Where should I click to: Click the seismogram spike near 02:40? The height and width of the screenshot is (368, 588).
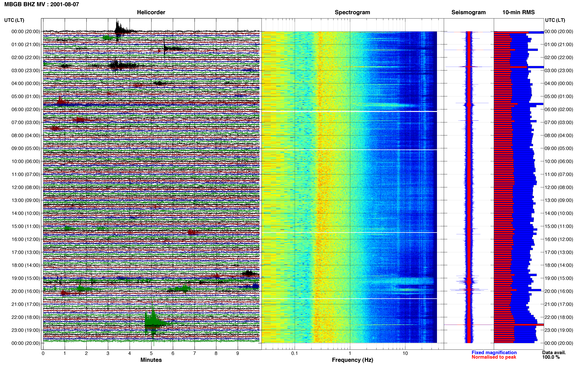pos(469,67)
